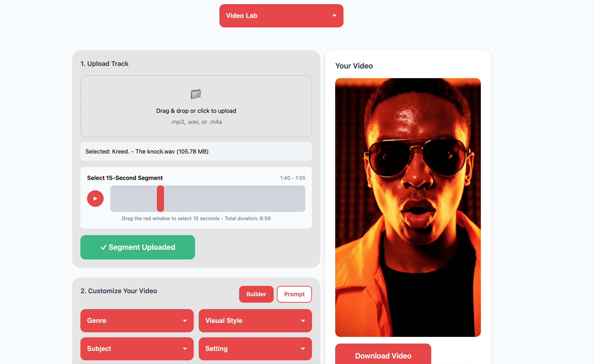Click the folder upload icon
Image resolution: width=595 pixels, height=364 pixels.
(x=196, y=94)
